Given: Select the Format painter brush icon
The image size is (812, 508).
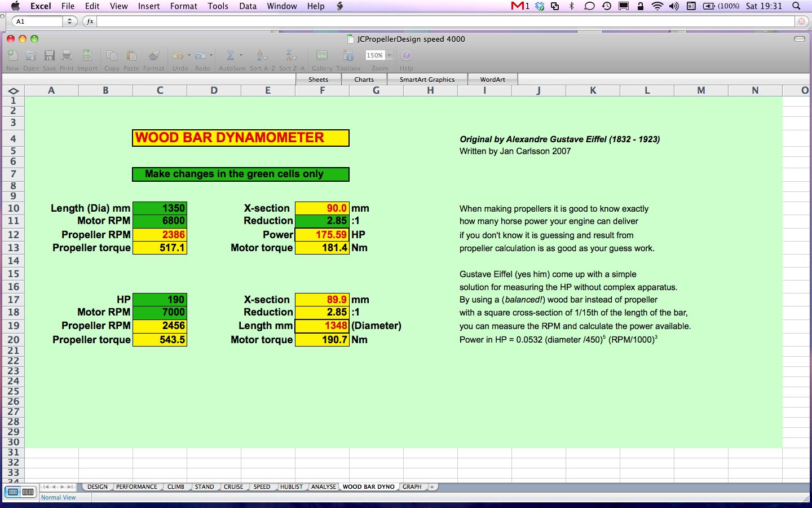Looking at the screenshot, I should click(153, 55).
